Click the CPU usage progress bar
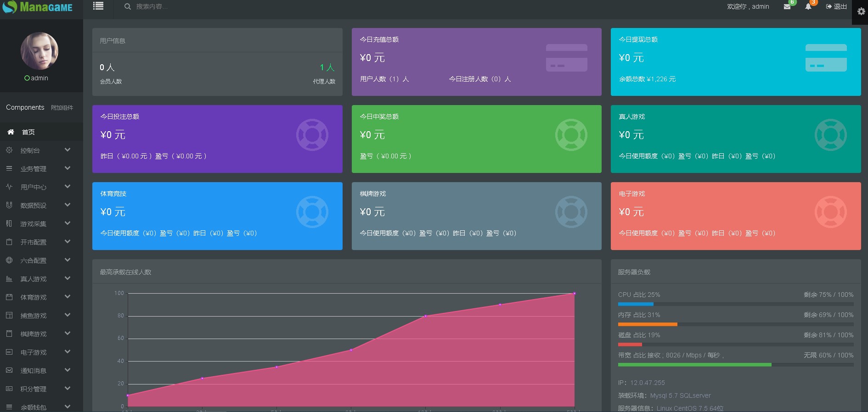The width and height of the screenshot is (868, 412). pos(735,304)
